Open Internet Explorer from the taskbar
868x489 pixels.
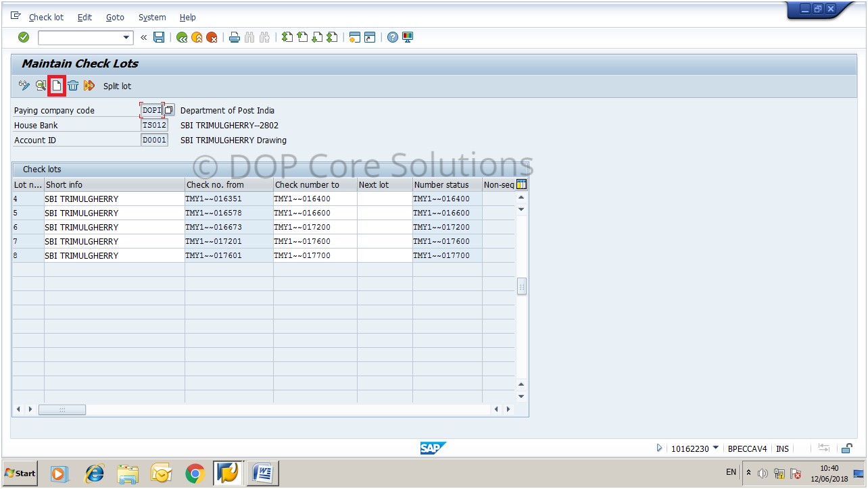point(94,473)
